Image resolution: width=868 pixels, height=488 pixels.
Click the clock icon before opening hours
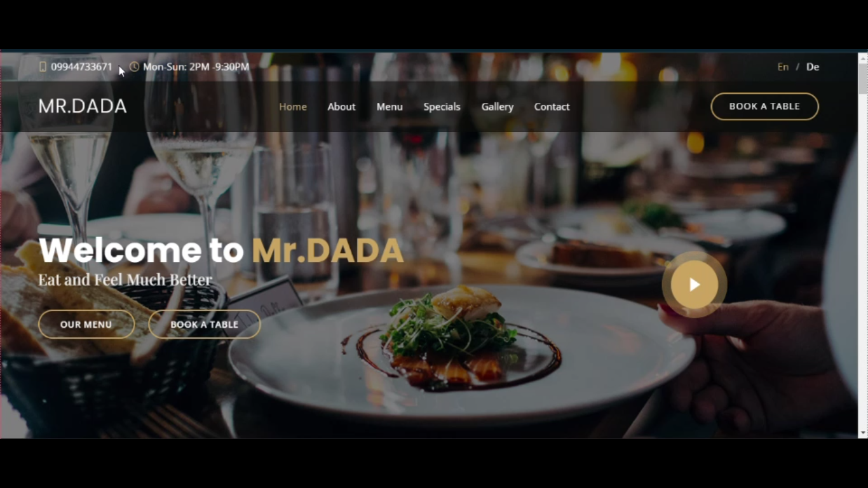coord(134,67)
